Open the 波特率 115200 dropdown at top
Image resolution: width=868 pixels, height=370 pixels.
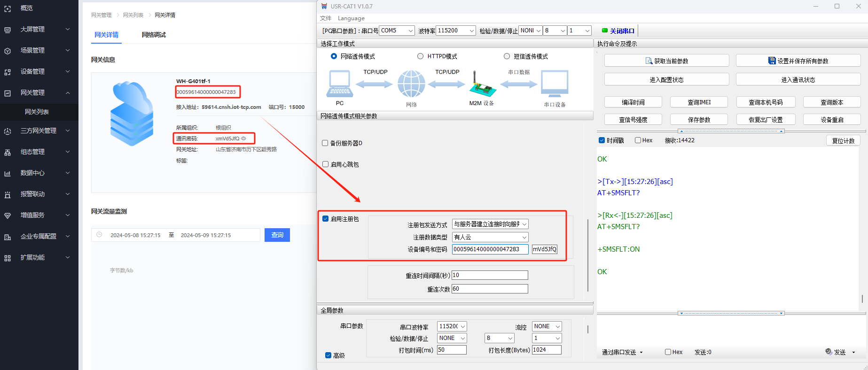click(x=456, y=31)
